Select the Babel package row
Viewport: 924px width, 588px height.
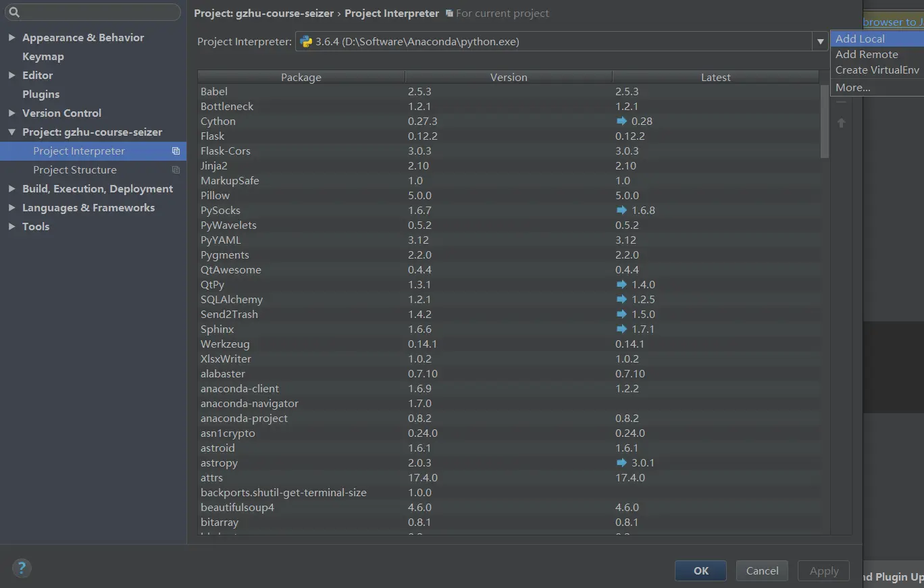click(x=509, y=92)
